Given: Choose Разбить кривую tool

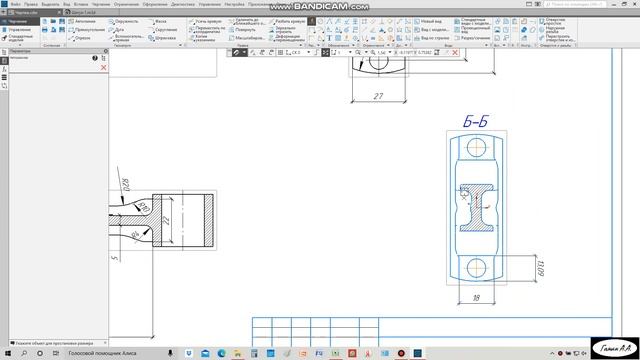Looking at the screenshot, I should click(287, 21).
